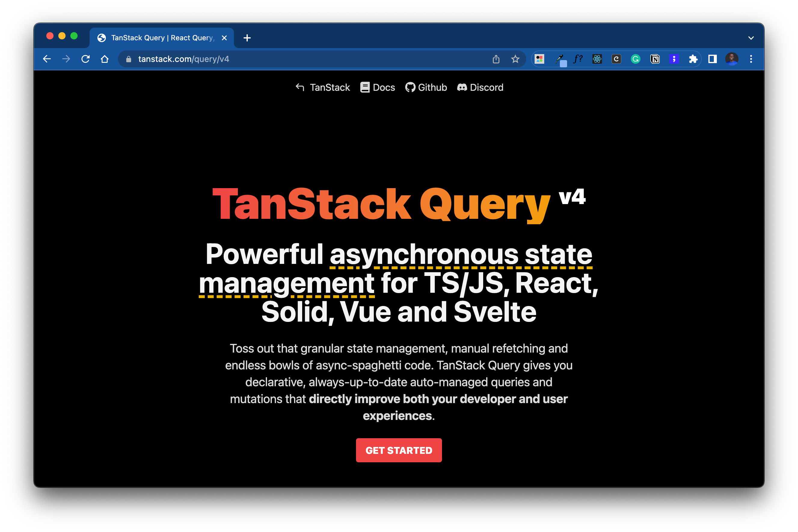Viewport: 798px width, 532px height.
Task: Close the TanStack Query tab
Action: [x=224, y=38]
